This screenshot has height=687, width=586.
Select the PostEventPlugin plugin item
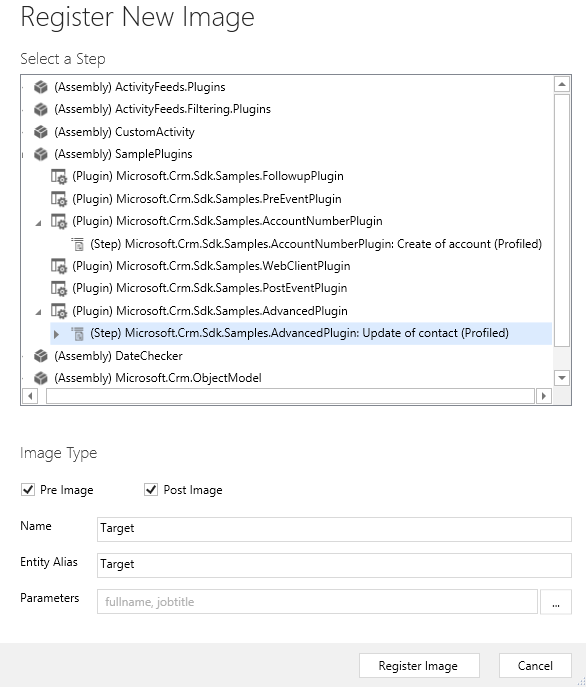click(x=210, y=288)
